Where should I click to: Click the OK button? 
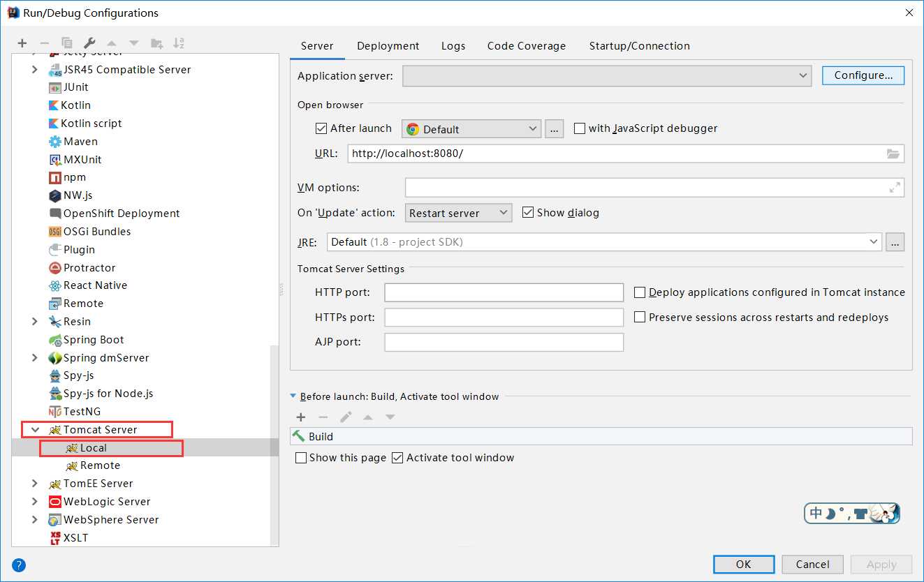pos(744,565)
